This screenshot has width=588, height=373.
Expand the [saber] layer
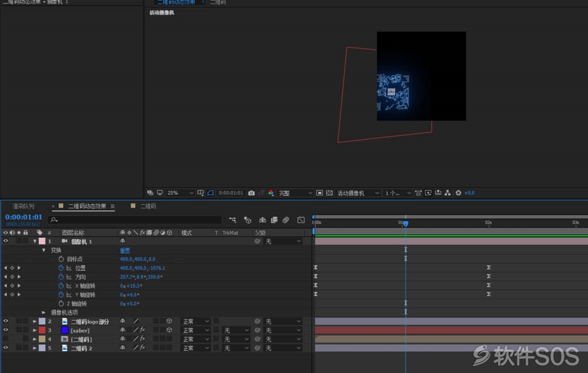35,330
